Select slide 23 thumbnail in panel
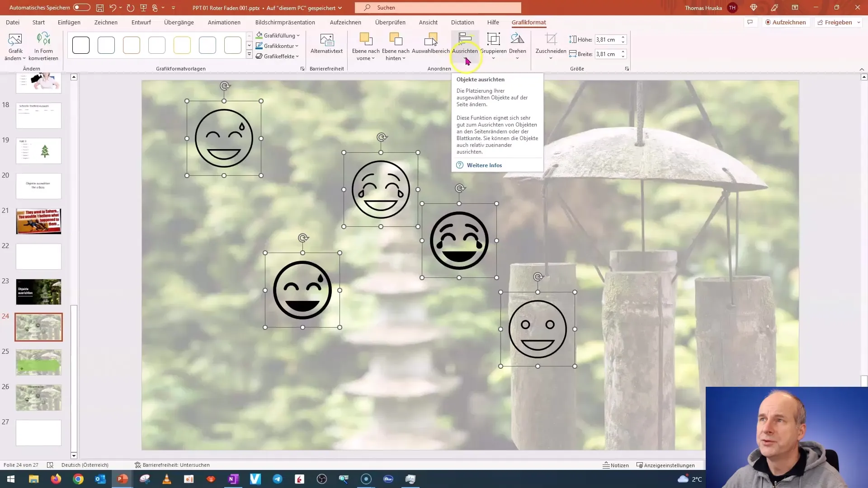868x488 pixels. click(x=38, y=291)
